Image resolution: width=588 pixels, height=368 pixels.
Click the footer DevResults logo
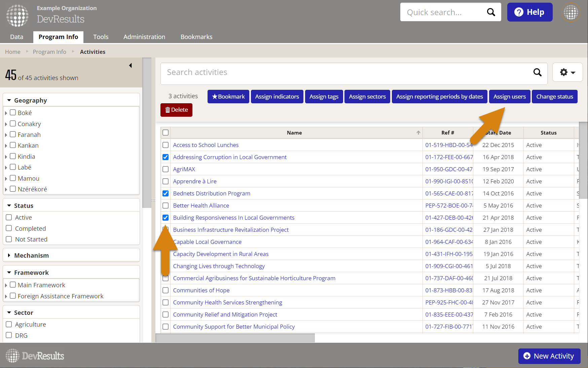35,356
